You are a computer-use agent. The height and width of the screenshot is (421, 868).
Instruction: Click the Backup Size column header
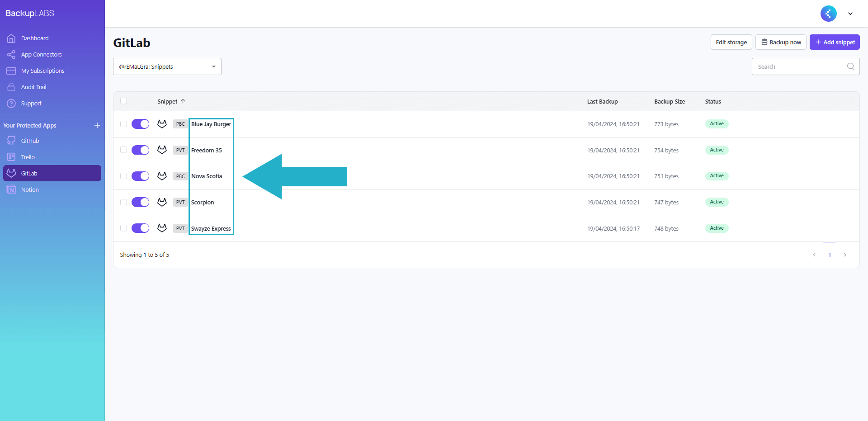point(670,101)
